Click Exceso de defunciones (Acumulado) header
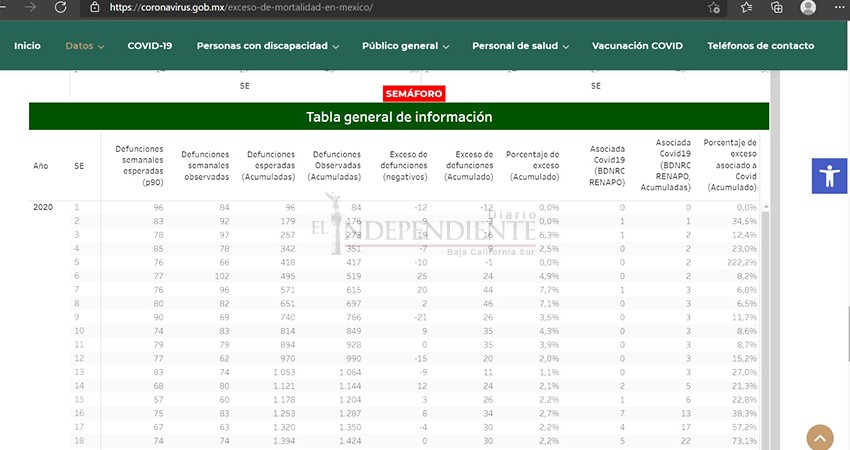This screenshot has width=850, height=450. tap(469, 165)
